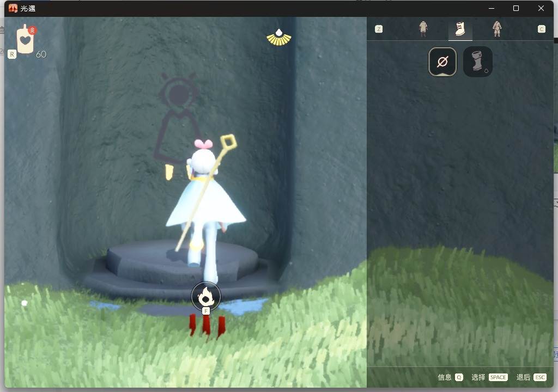This screenshot has width=558, height=392.
Task: Close the 光遇 game window
Action: coord(541,8)
